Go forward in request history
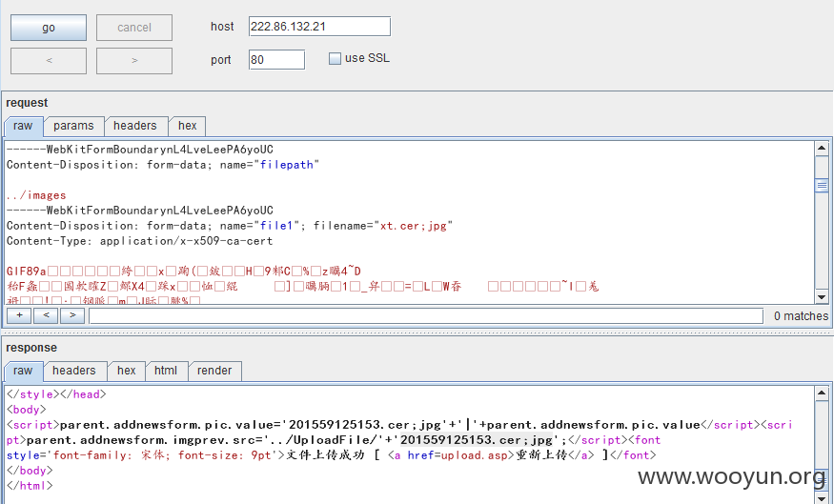Viewport: 834px width, 504px height. [x=134, y=61]
